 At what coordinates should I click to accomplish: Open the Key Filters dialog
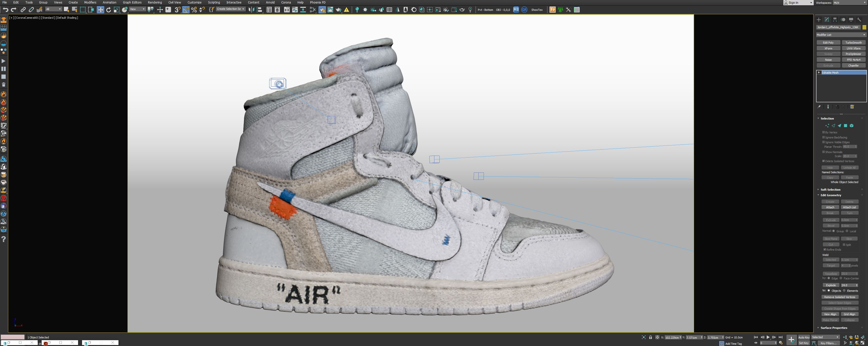tap(828, 343)
